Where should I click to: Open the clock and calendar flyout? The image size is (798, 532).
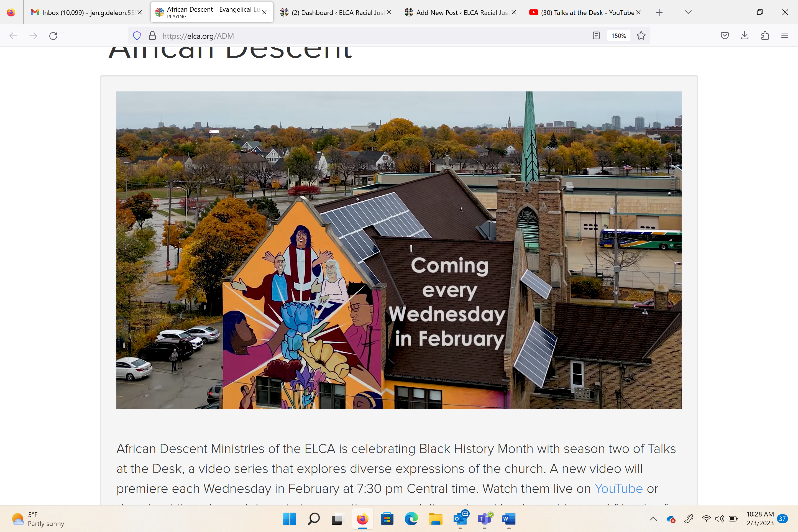pos(760,519)
